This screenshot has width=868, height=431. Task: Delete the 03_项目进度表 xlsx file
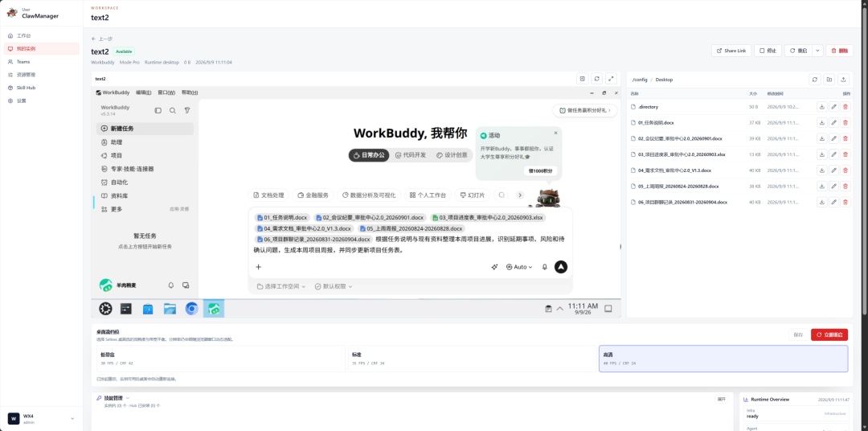pos(845,154)
